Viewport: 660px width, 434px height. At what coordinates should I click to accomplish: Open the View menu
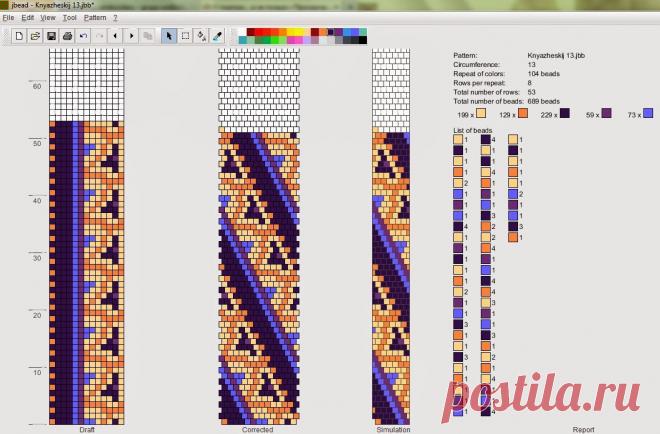tap(48, 18)
